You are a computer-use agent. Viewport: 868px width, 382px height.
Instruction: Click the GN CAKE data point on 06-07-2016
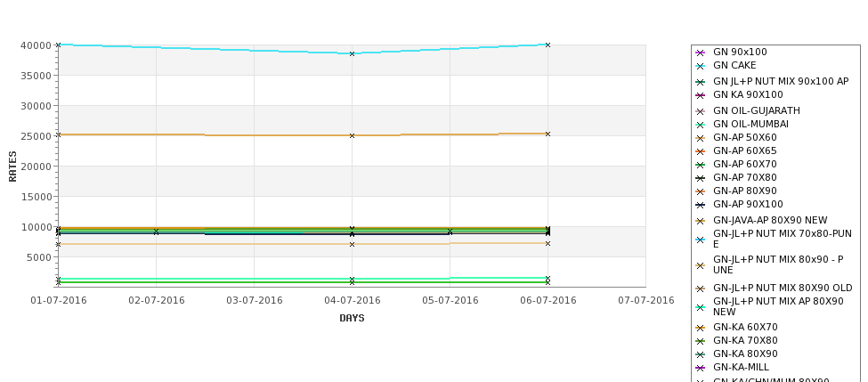point(548,45)
